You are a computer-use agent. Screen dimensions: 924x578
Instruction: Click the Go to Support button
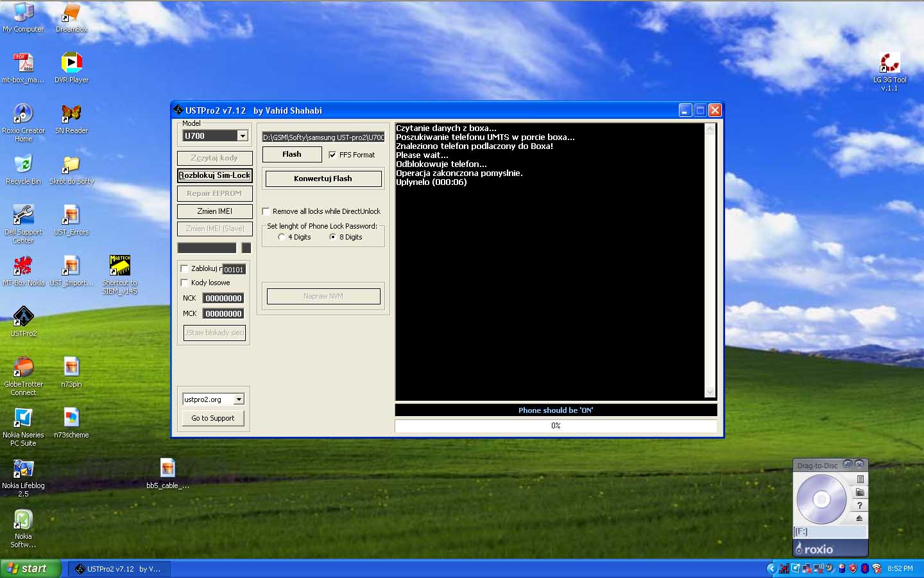point(213,418)
